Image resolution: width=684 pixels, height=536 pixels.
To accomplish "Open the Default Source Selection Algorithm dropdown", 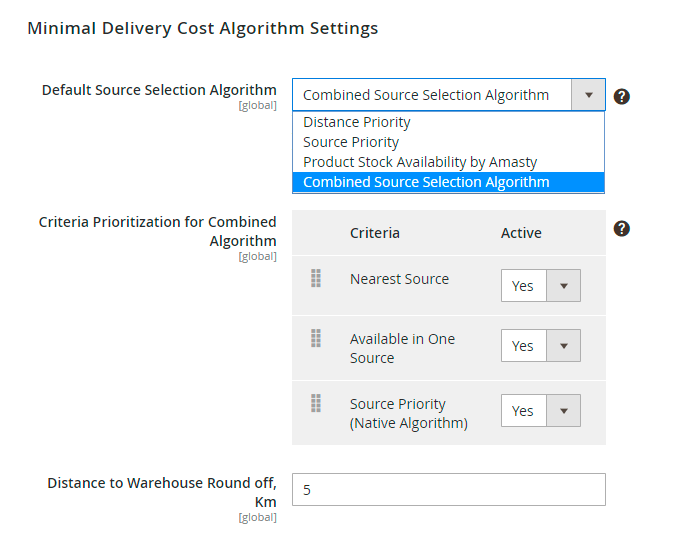I will [x=448, y=96].
